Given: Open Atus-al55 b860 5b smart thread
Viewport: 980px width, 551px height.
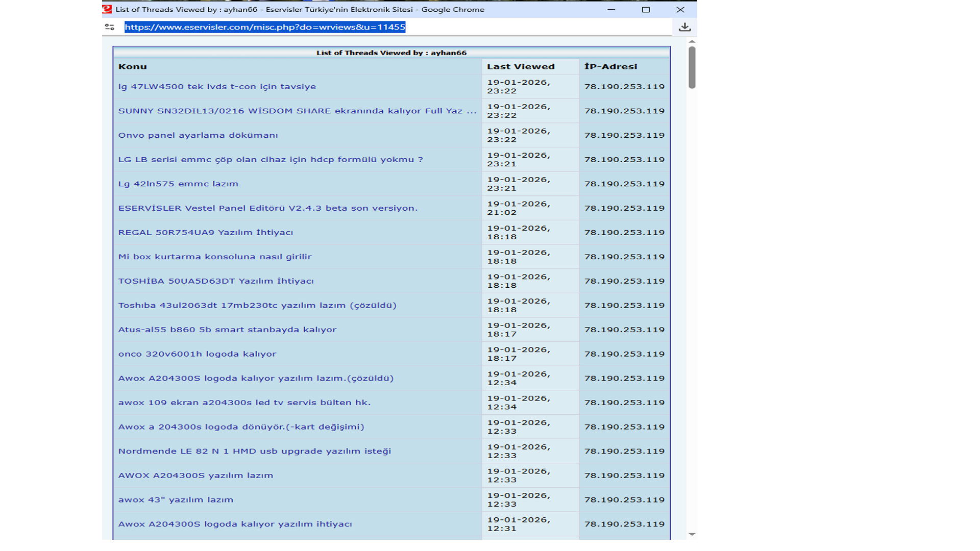Looking at the screenshot, I should [228, 330].
